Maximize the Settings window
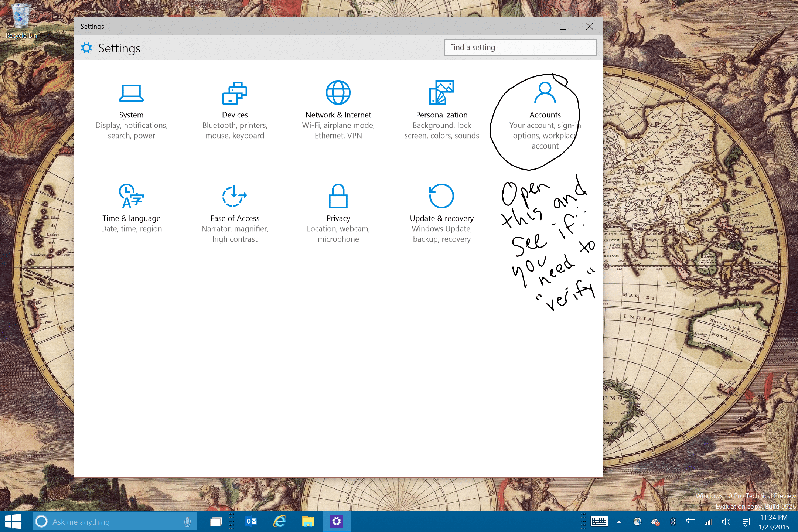 coord(563,26)
